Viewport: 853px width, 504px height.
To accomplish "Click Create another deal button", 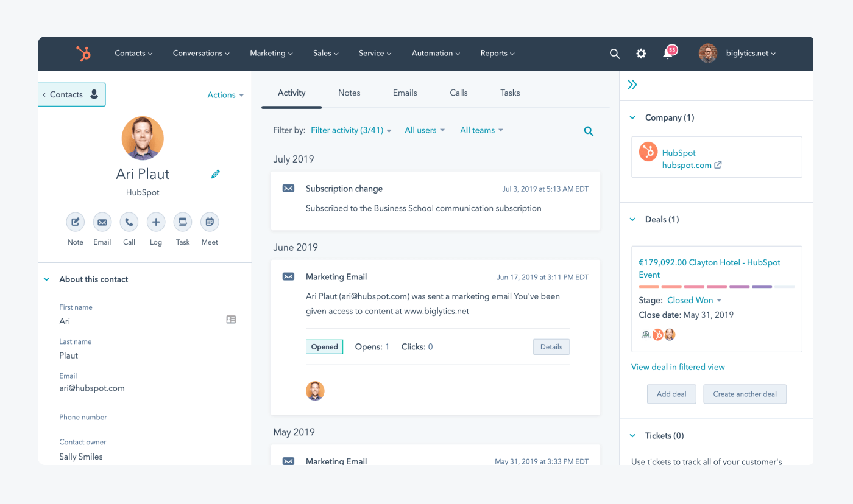I will tap(745, 394).
